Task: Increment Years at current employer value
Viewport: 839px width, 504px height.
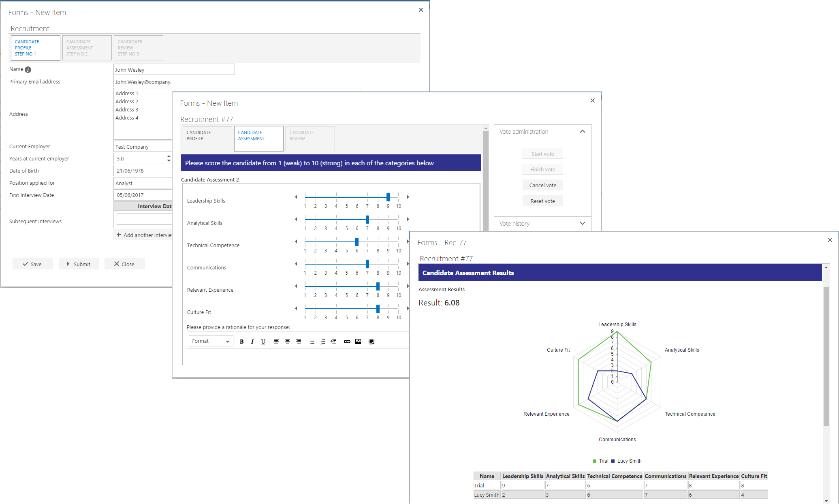Action: click(x=169, y=156)
